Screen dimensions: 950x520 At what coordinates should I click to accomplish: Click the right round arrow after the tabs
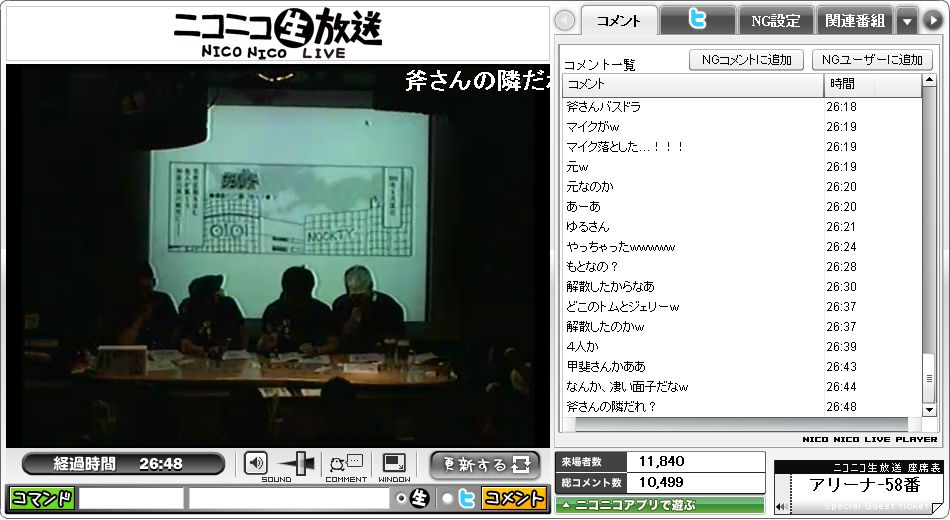click(x=932, y=21)
